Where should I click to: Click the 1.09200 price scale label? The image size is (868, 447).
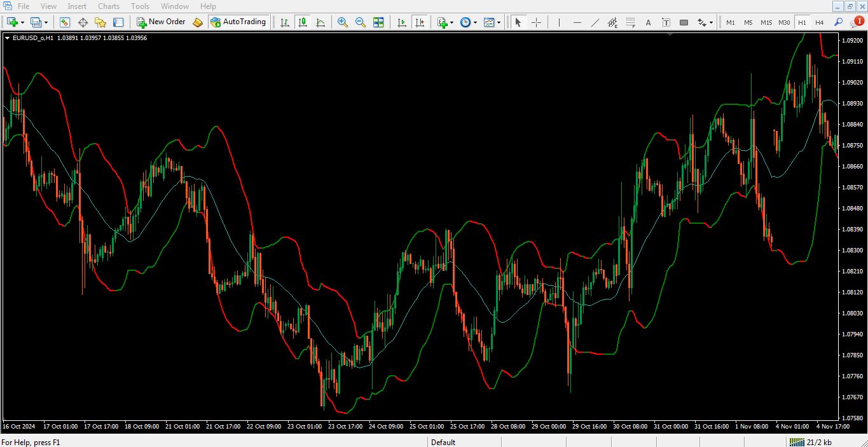click(851, 40)
